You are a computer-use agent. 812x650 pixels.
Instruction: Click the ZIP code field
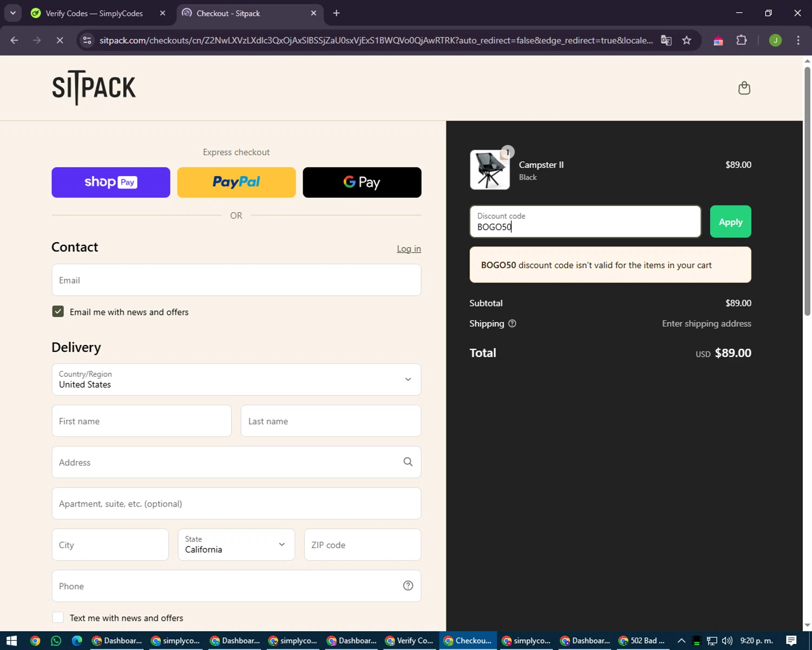[x=362, y=544]
